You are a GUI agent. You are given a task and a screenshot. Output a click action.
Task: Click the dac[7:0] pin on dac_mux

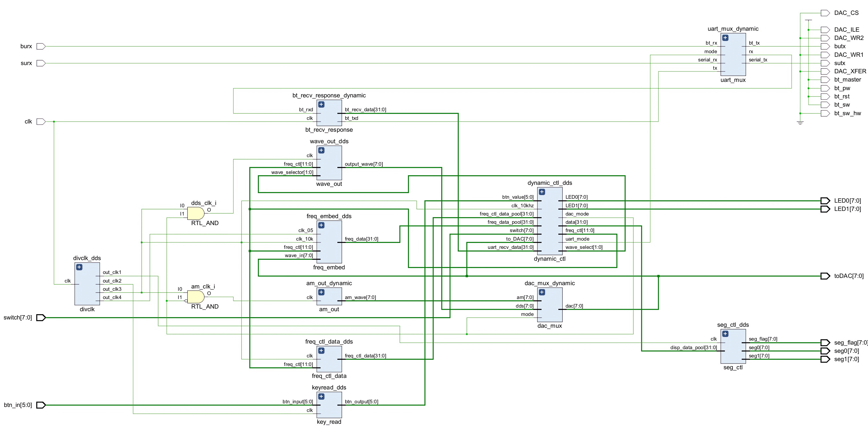[574, 306]
